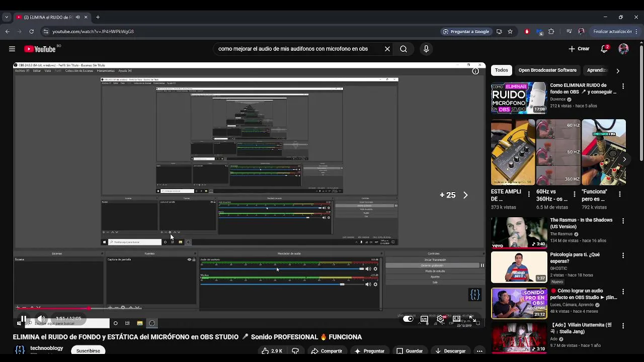
Task: Toggle subtitles in the video player
Action: (424, 319)
